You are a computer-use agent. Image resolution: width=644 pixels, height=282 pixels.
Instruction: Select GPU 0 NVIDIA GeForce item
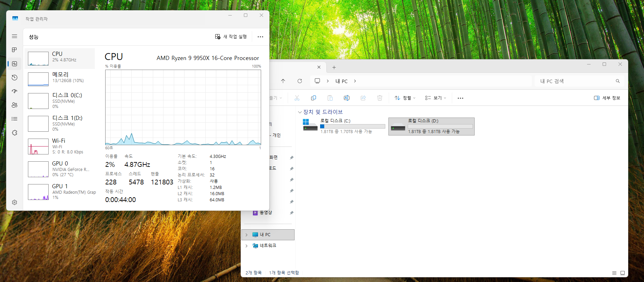[60, 169]
